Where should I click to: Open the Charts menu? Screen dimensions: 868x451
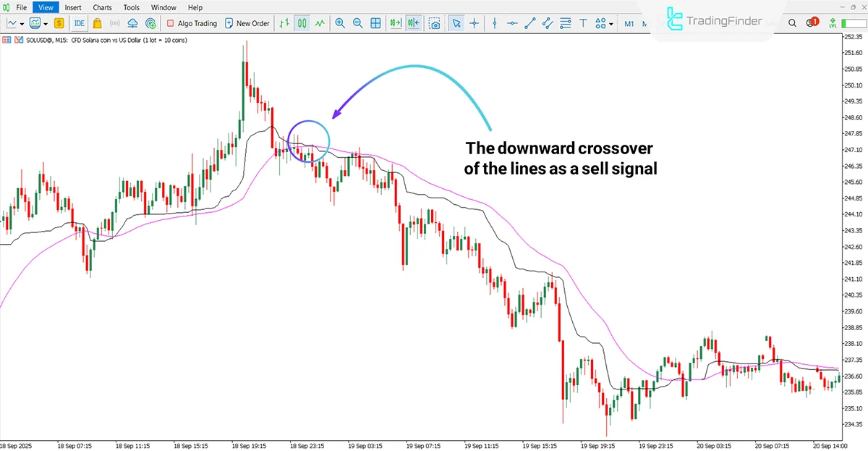[102, 7]
